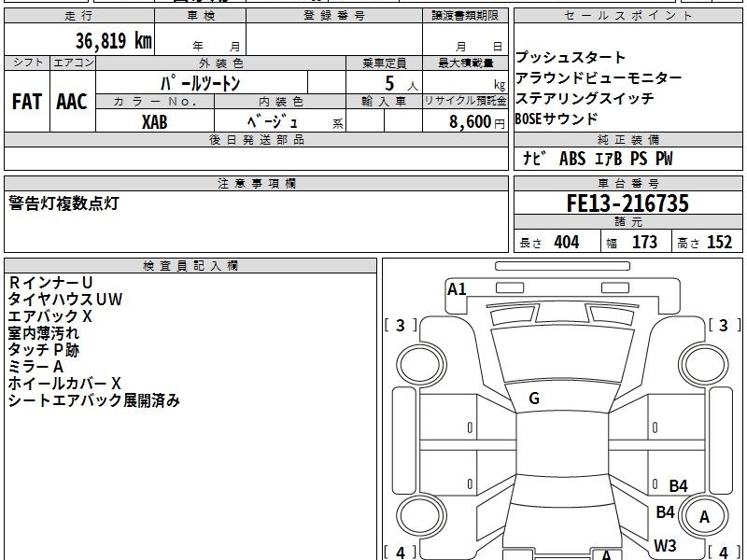Screen dimensions: 747x560
Task: Select the 後日発送部品 header bar
Action: 256,140
